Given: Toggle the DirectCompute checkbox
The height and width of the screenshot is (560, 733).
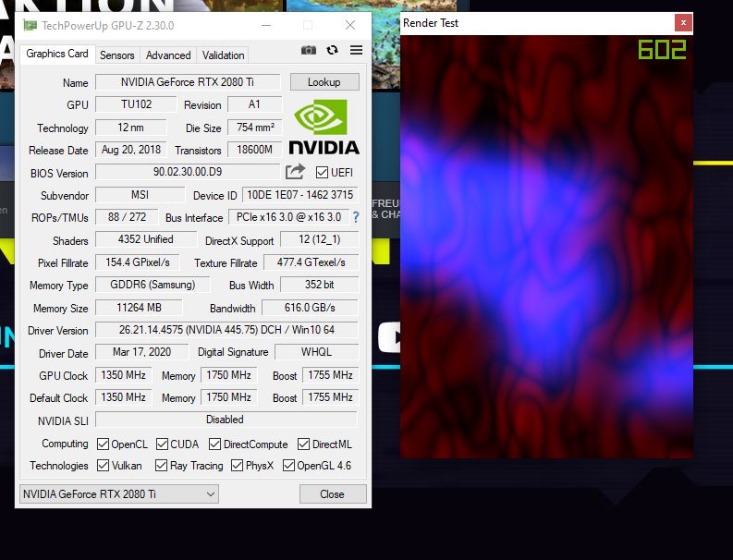Looking at the screenshot, I should pos(215,444).
